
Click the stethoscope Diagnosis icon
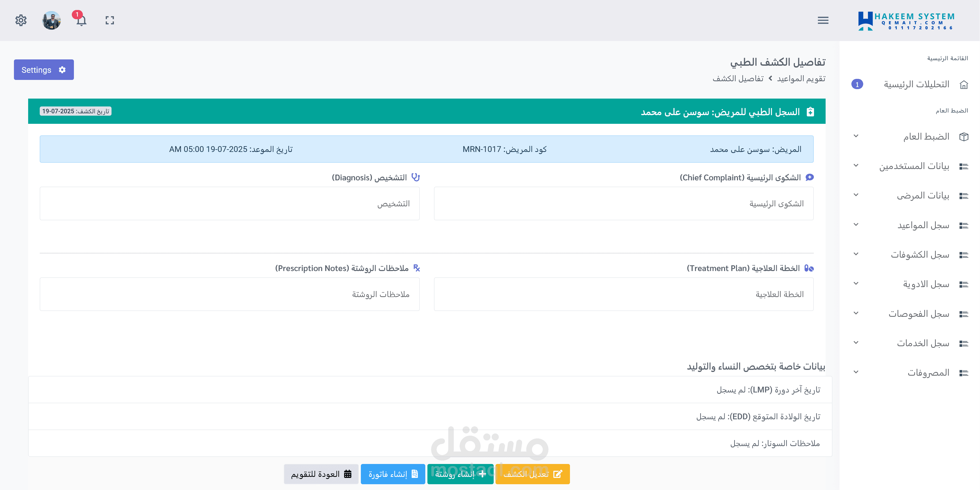click(416, 177)
